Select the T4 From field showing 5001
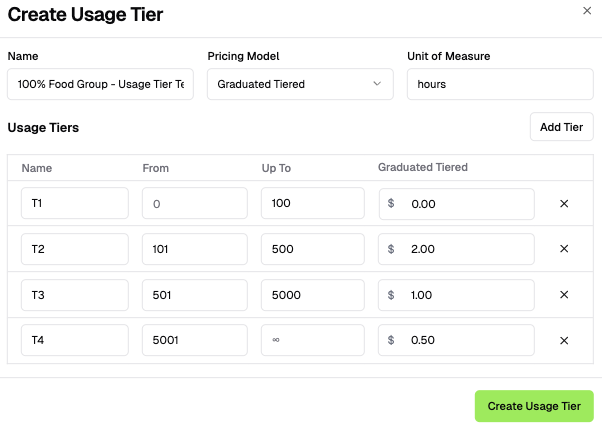Viewport: 602px width, 429px height. click(194, 341)
